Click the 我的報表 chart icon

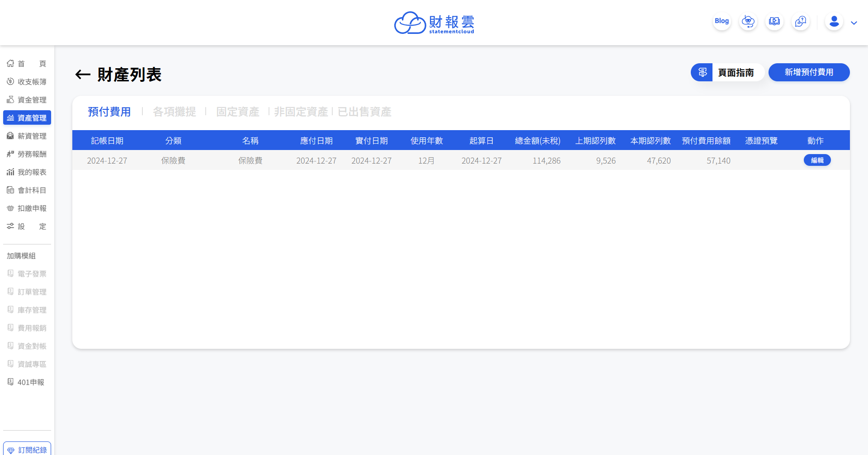point(10,172)
